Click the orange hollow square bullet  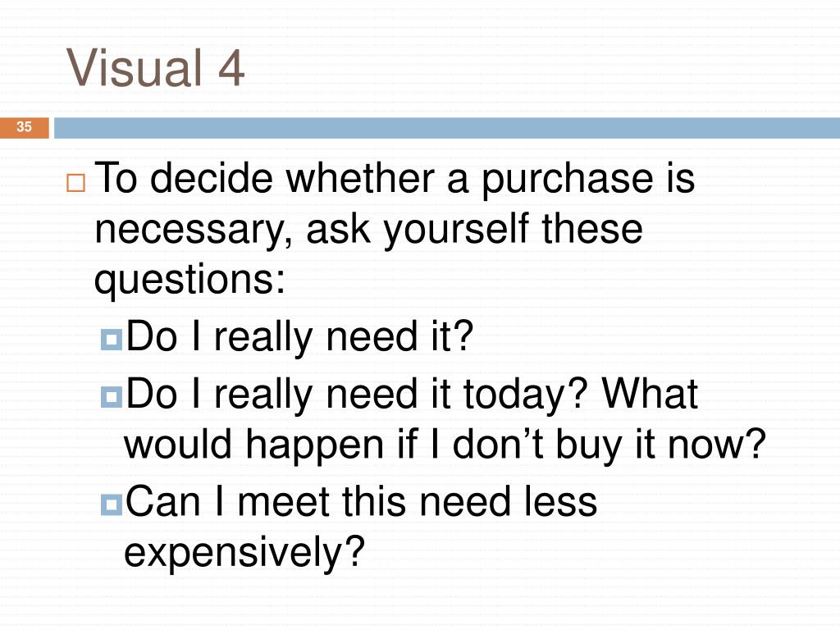[x=75, y=183]
